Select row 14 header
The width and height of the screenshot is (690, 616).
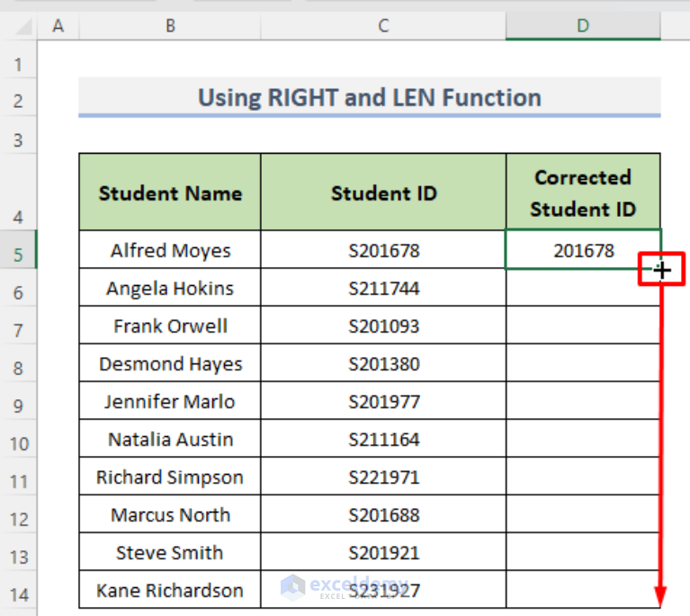pyautogui.click(x=18, y=590)
